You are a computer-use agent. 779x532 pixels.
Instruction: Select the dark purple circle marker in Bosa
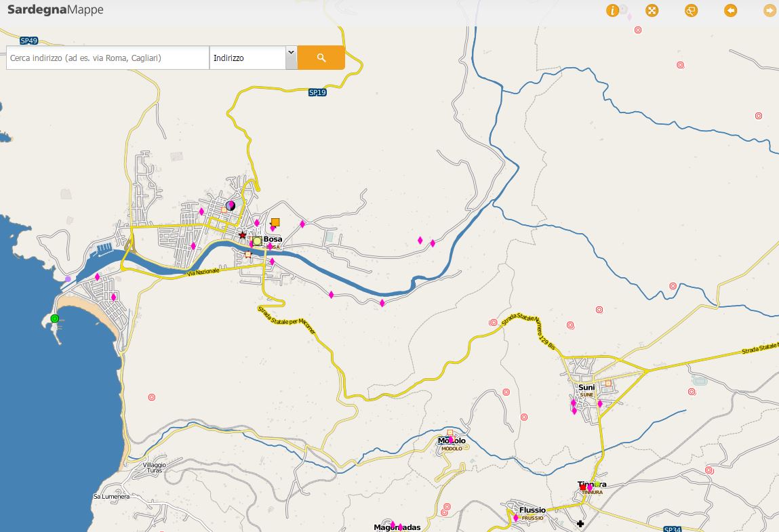230,205
